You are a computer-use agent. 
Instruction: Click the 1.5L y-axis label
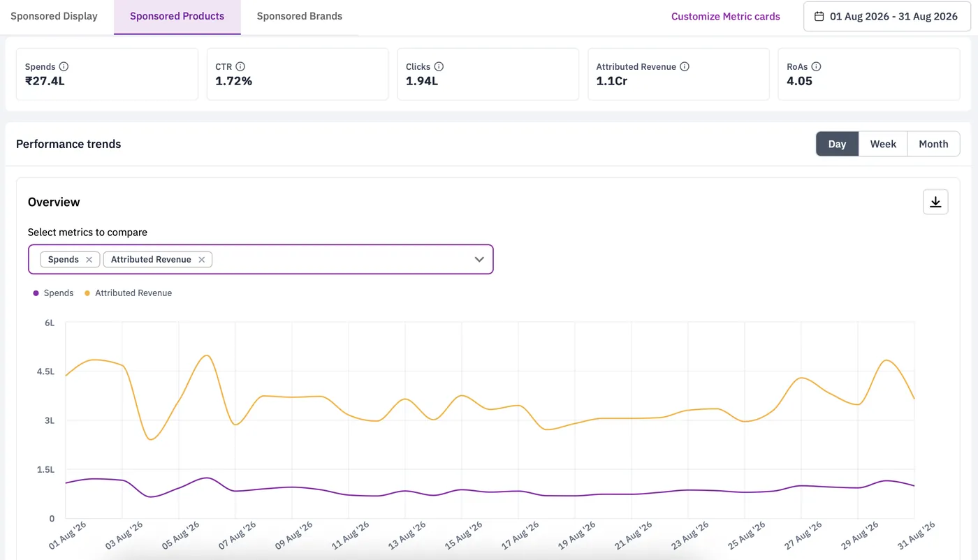[45, 469]
